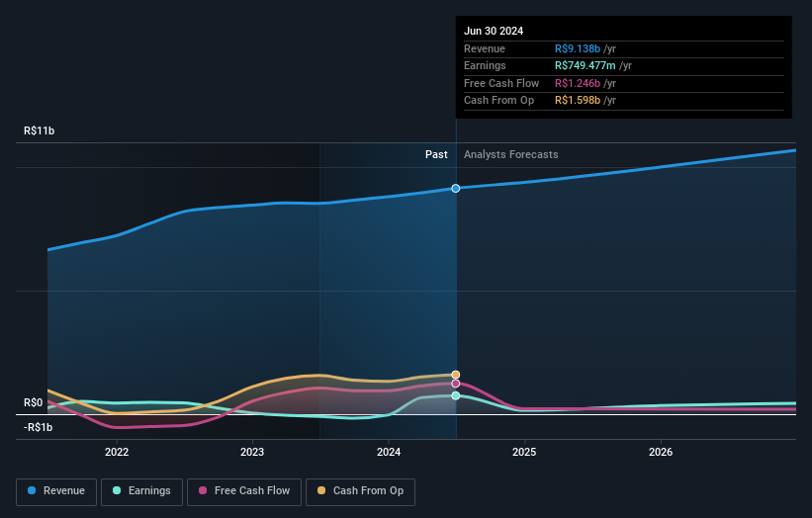This screenshot has width=812, height=518.
Task: Select the 2023 x-axis label
Action: click(252, 452)
